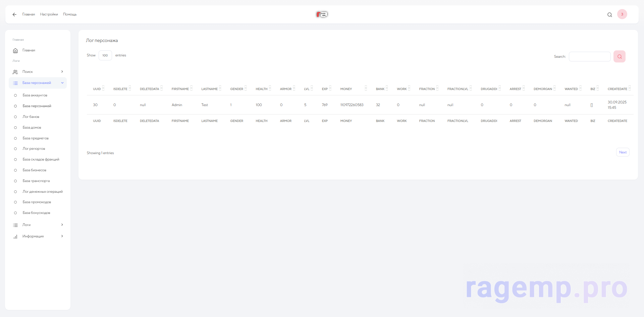Open the Show 100 entries selector
Viewport: 644px width, 317px height.
[x=105, y=55]
